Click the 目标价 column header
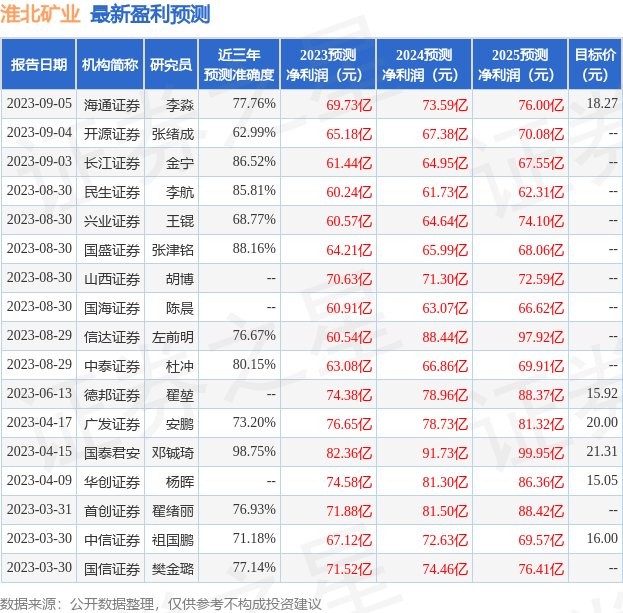The height and width of the screenshot is (613, 623). 595,64
